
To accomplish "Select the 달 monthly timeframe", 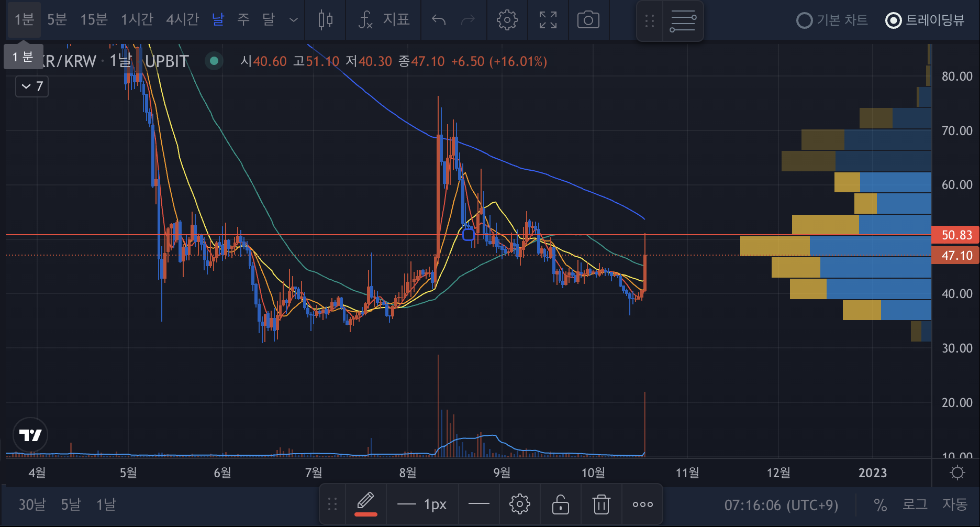I will pyautogui.click(x=269, y=20).
